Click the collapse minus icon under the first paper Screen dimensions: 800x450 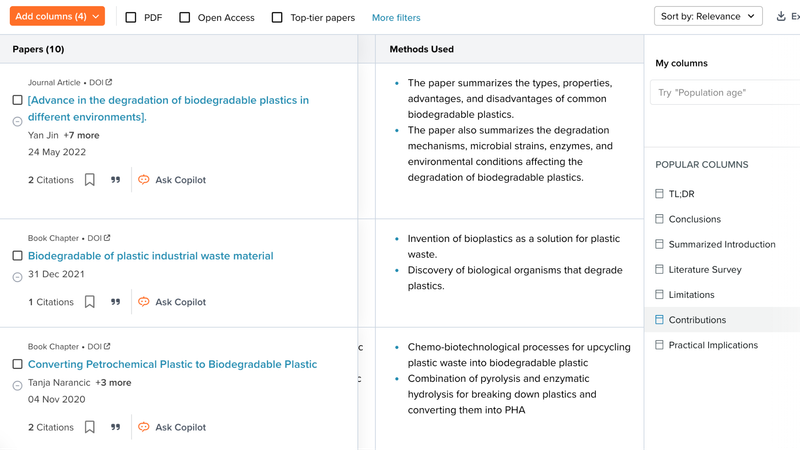[x=17, y=121]
